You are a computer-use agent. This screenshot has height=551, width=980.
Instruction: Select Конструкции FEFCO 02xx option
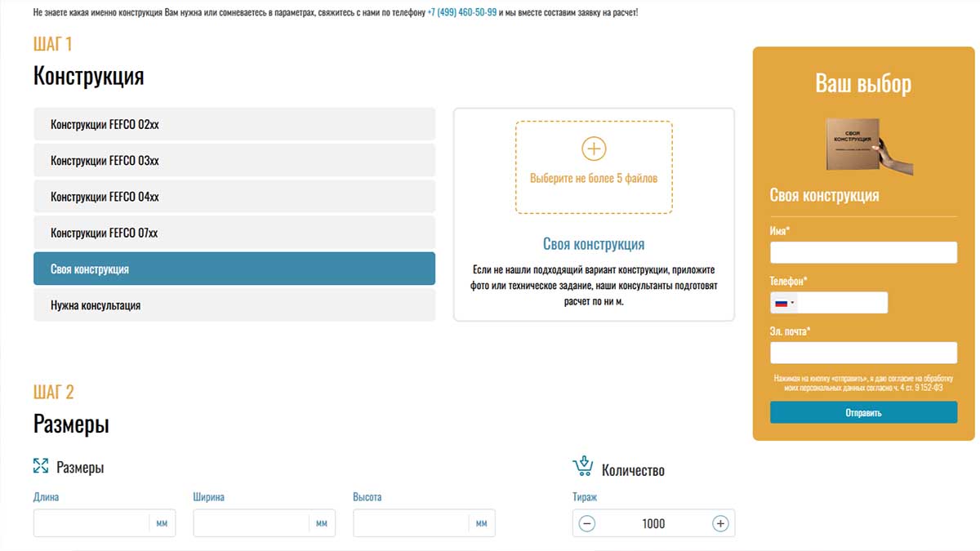234,125
